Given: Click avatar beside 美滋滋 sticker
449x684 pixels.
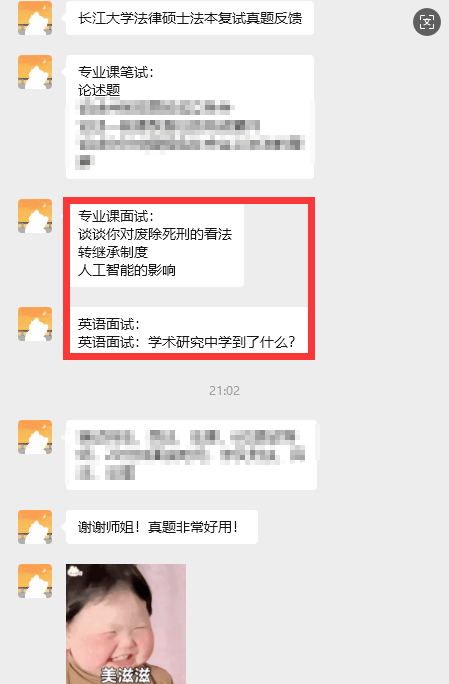Looking at the screenshot, I should (35, 581).
